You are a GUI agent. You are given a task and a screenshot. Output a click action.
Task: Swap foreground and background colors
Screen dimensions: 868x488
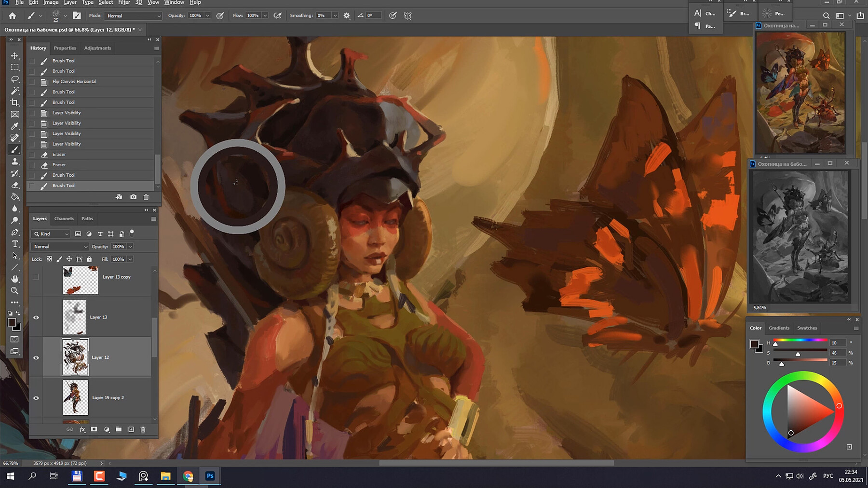coord(18,313)
